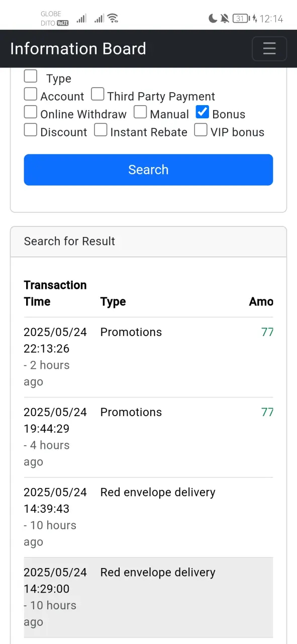
Task: Tap the VoLTE status badge
Action: tap(63, 23)
